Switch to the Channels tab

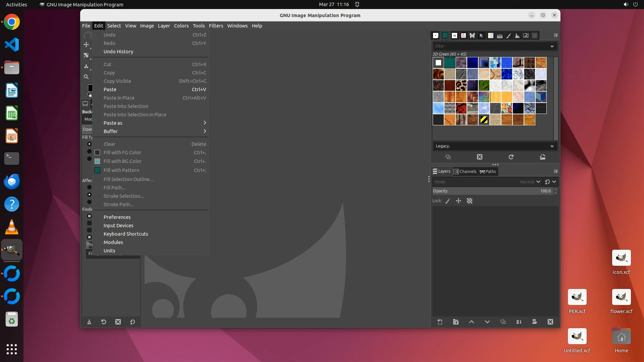coord(465,171)
